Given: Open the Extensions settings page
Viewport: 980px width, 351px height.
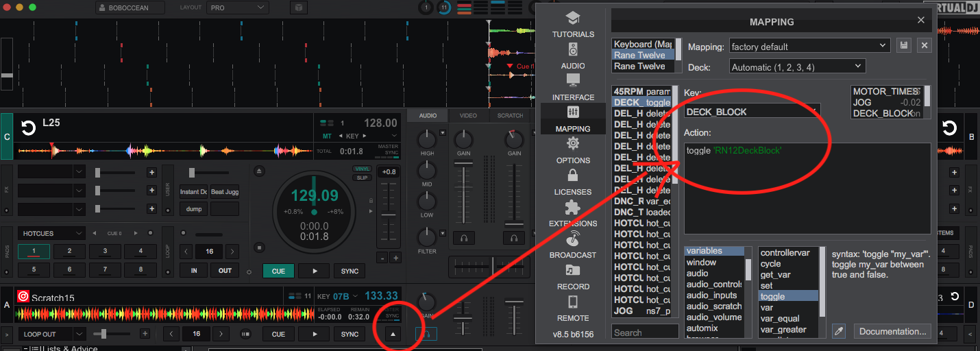Looking at the screenshot, I should [x=573, y=213].
